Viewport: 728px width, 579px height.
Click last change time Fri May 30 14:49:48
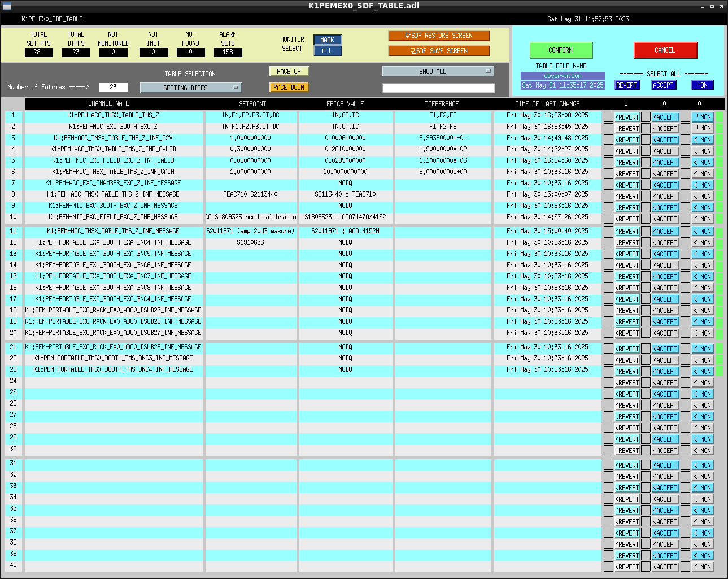tap(547, 138)
